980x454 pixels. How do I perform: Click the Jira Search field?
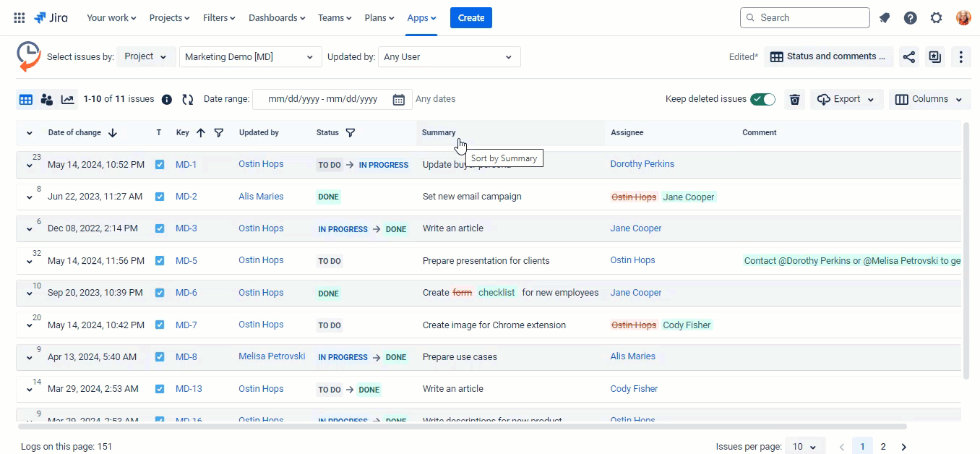[804, 18]
